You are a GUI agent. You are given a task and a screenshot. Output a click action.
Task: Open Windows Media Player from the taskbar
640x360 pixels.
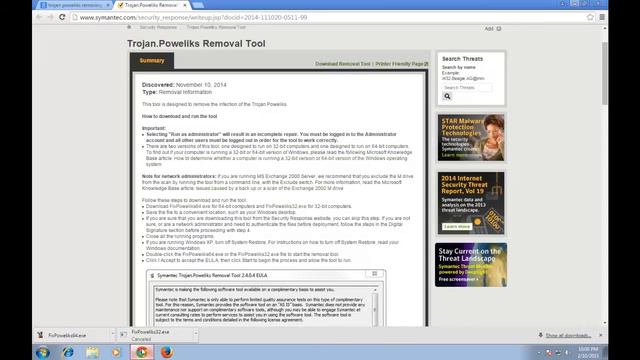pyautogui.click(x=116, y=352)
